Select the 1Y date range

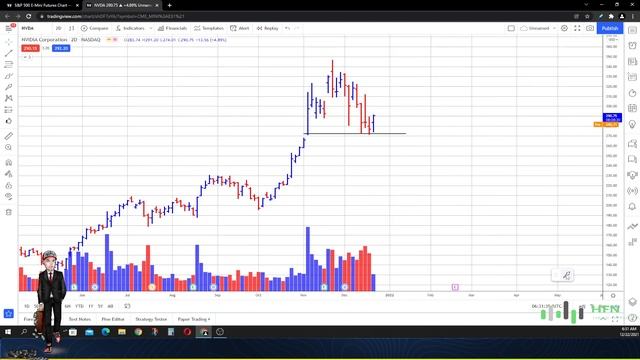(91, 306)
